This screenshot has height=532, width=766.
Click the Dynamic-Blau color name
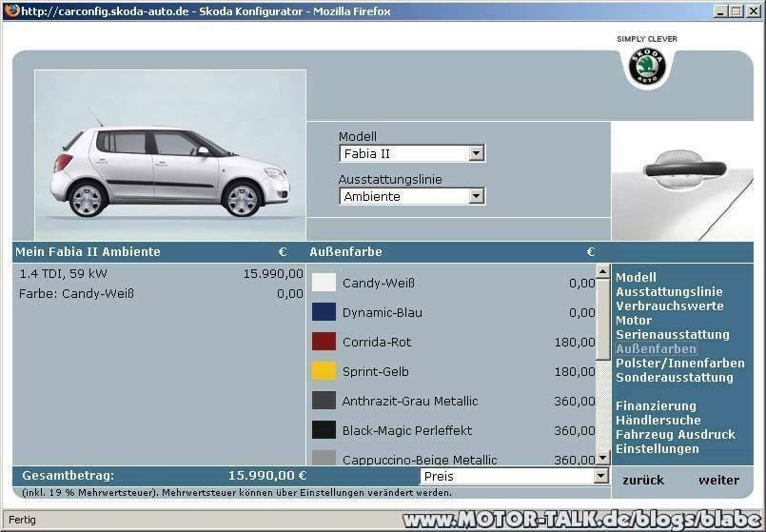382,313
